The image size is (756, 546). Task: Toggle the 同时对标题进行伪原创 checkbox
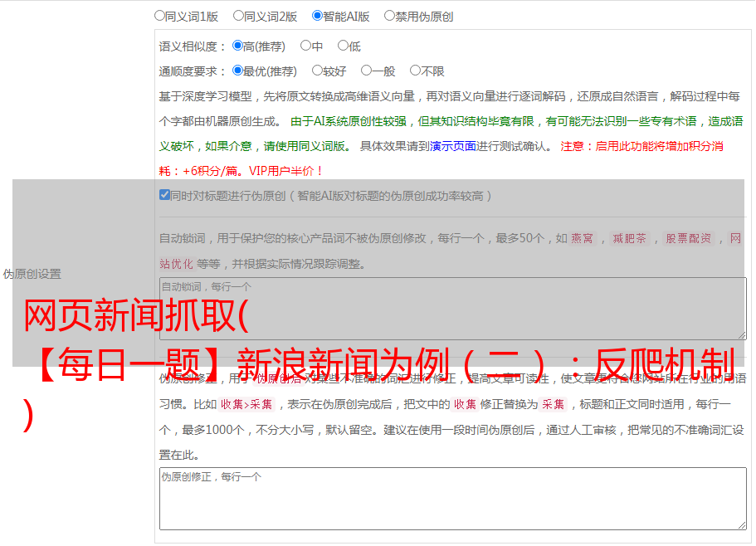tap(164, 196)
